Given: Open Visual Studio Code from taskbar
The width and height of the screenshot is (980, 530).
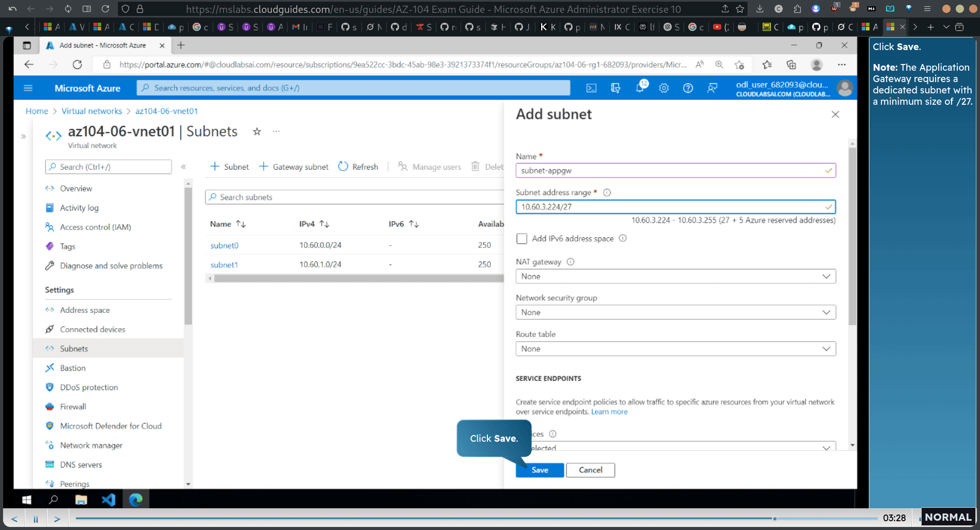Looking at the screenshot, I should point(108,500).
